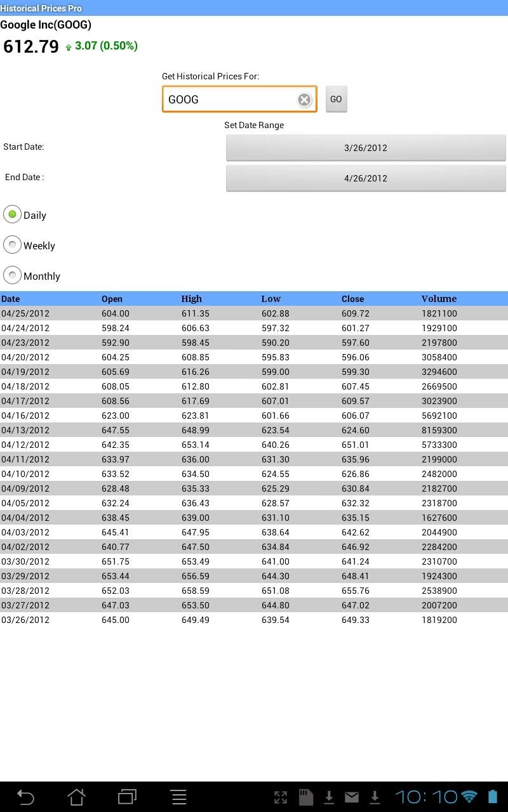This screenshot has height=812, width=508.
Task: Tap volume value 2482000
Action: click(439, 474)
